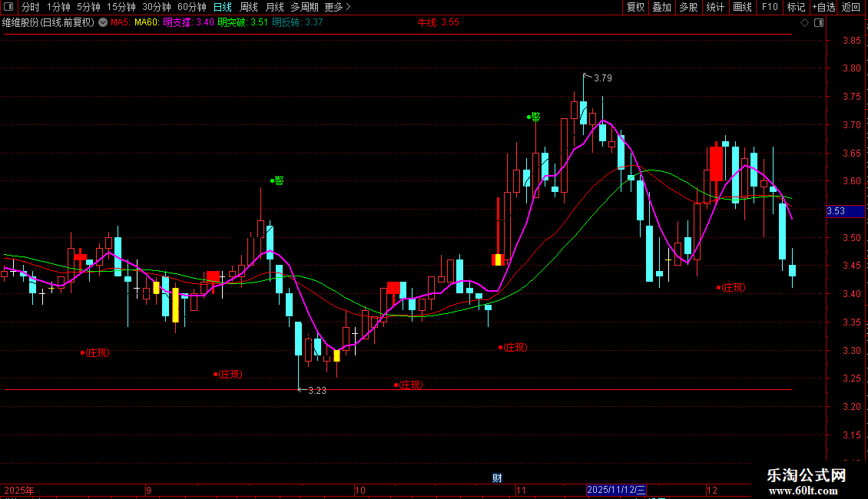Open indicator dropdown beside 维维股份 title
Screen dimensions: 868x499
103,23
